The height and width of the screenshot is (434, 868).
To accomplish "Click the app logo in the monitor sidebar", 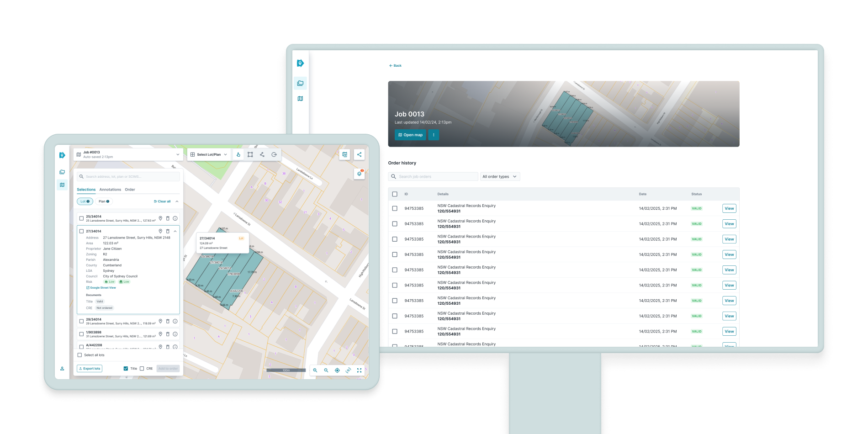I will (x=300, y=63).
